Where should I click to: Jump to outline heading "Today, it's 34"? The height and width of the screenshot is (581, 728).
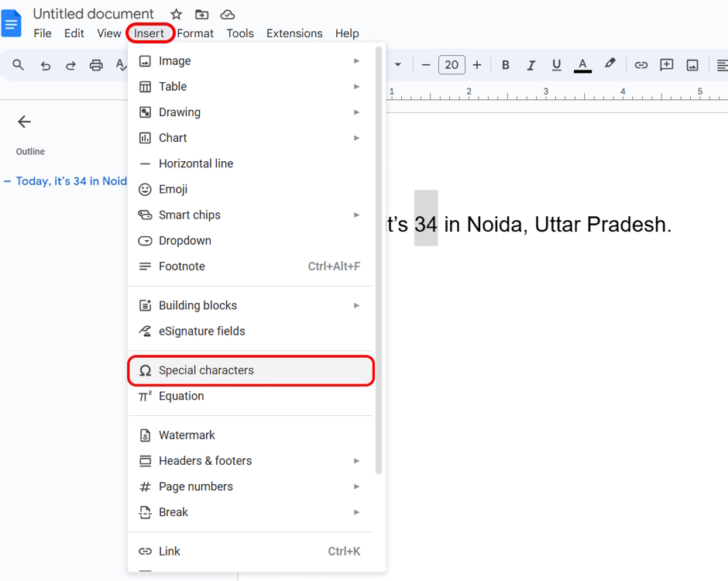pyautogui.click(x=70, y=181)
